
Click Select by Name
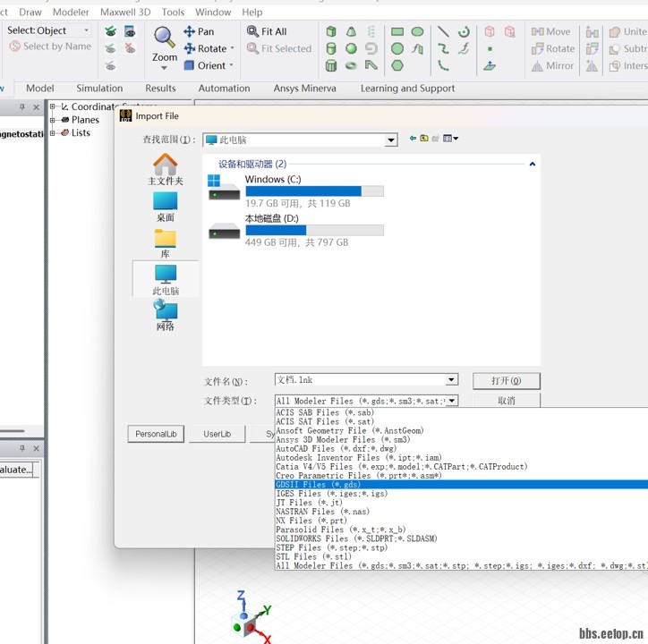point(50,46)
